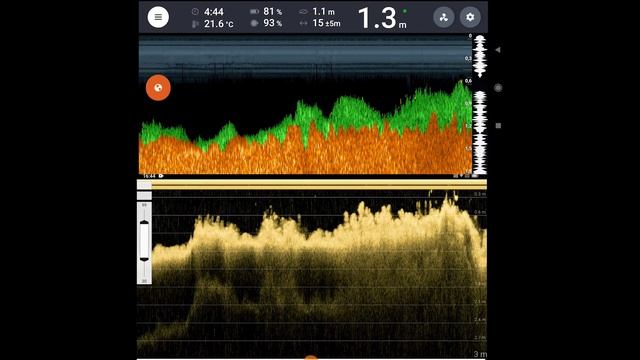Tap the Android home circle
The width and height of the screenshot is (640, 360).
[498, 87]
